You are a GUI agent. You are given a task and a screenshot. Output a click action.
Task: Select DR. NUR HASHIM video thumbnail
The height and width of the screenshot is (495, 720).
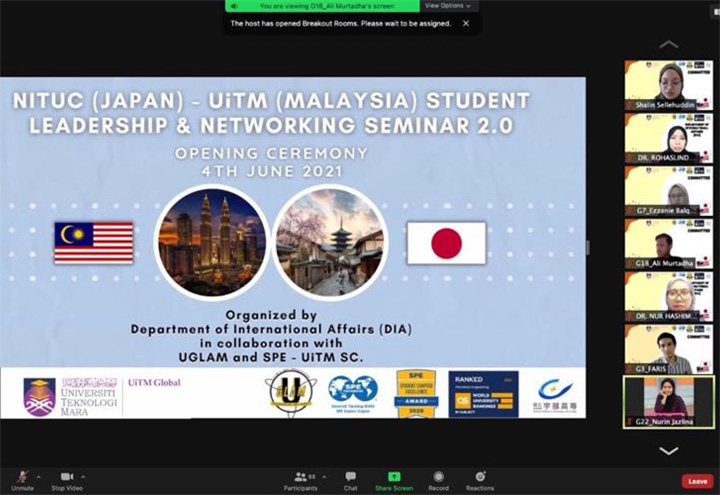coord(669,296)
